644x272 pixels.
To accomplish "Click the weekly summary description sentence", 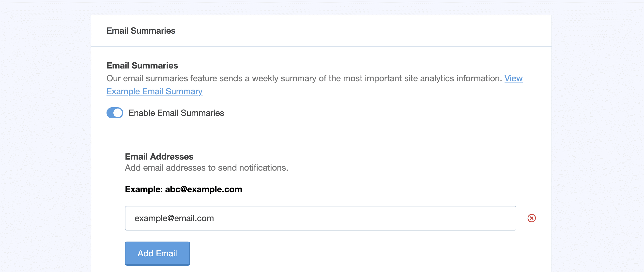I will tap(304, 78).
